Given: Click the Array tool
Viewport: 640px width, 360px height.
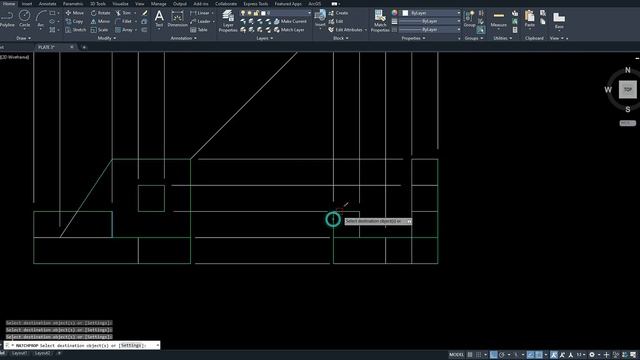Looking at the screenshot, I should pyautogui.click(x=124, y=30).
